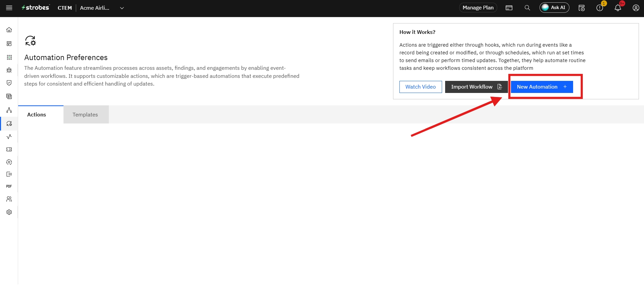This screenshot has width=644, height=300.
Task: Open the notifications bell
Action: [618, 8]
